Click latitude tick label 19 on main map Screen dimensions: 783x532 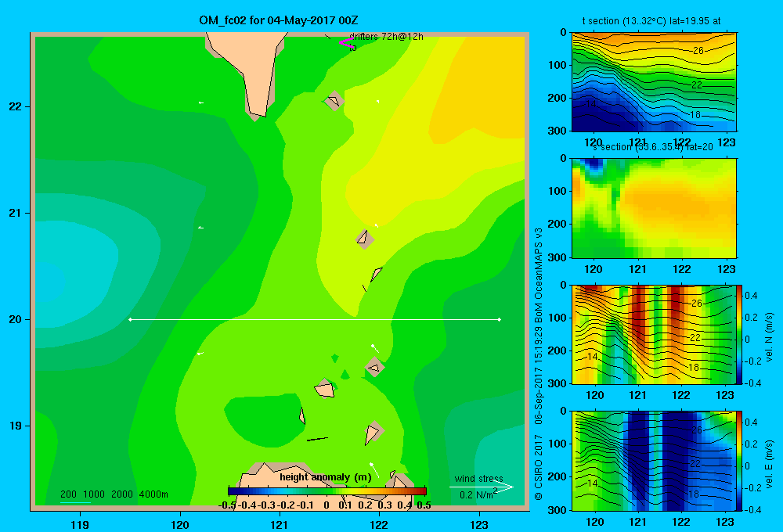click(x=16, y=426)
